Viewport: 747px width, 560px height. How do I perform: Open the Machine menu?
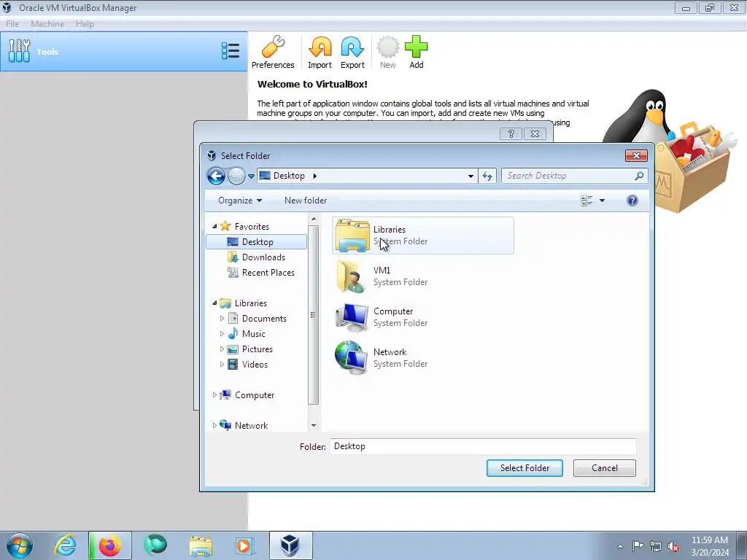[47, 24]
